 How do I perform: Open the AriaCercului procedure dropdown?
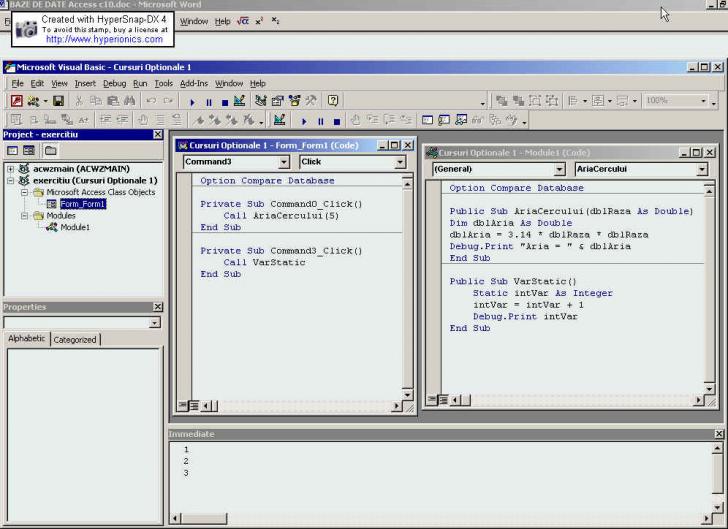pyautogui.click(x=702, y=169)
